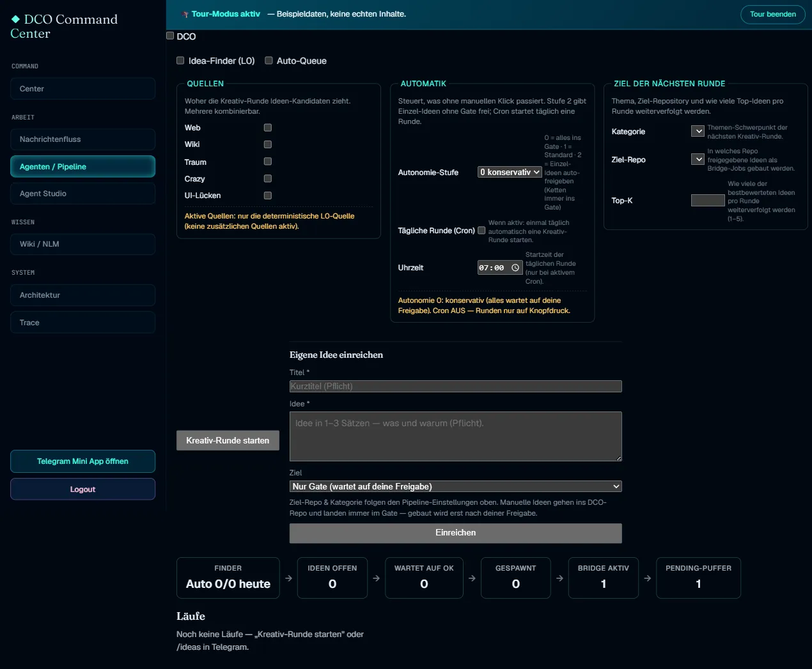Open the Ziel dropdown showing Nur Gate
812x669 pixels.
coord(455,486)
